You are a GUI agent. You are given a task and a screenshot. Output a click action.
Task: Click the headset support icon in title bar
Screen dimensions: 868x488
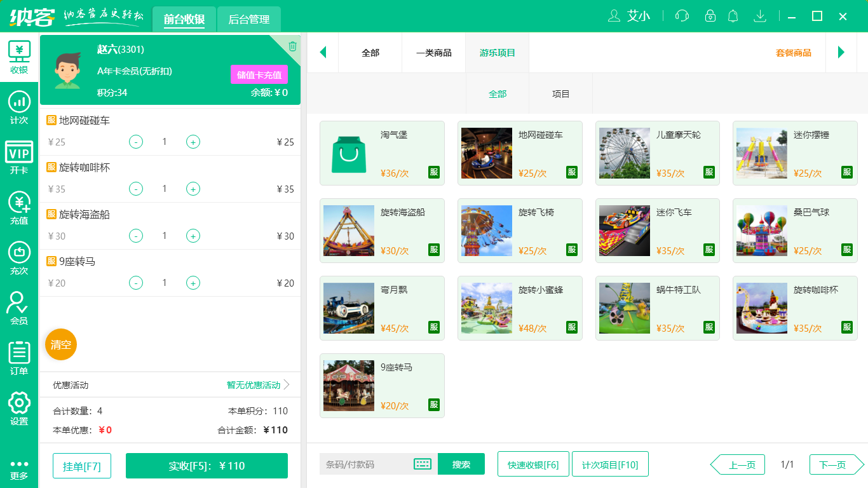pyautogui.click(x=681, y=16)
